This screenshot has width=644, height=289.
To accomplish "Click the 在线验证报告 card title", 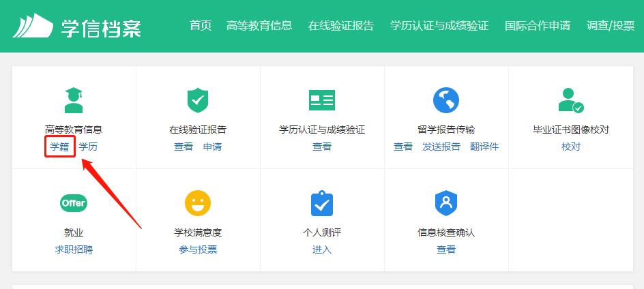I will (x=198, y=130).
